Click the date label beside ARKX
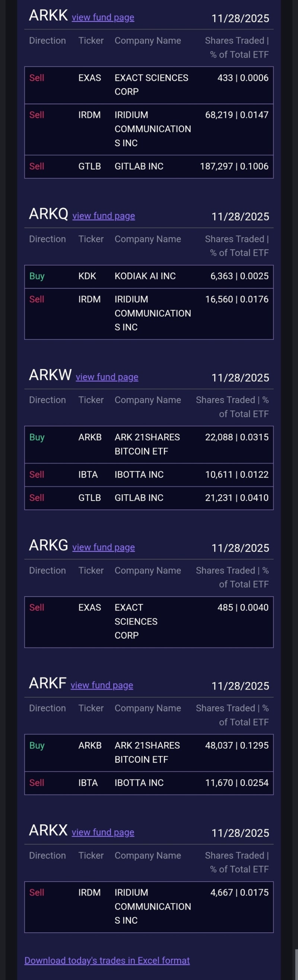 coord(241,833)
